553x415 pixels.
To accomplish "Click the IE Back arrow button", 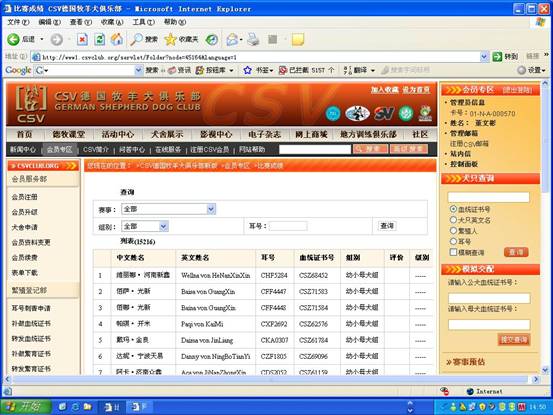I will pos(13,39).
